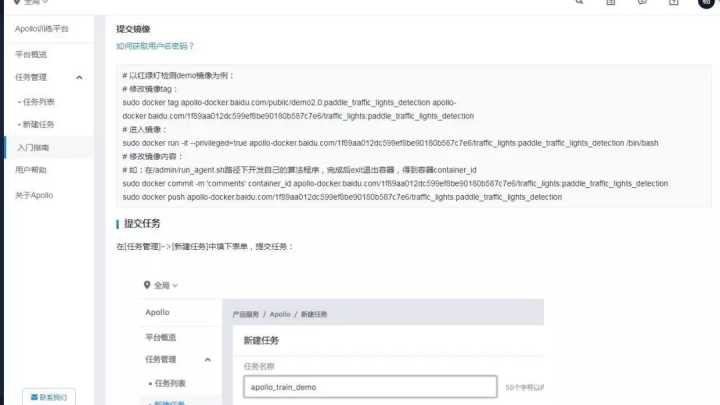Click location pin icon in embedded guide screenshot
The image size is (720, 405).
tap(147, 285)
